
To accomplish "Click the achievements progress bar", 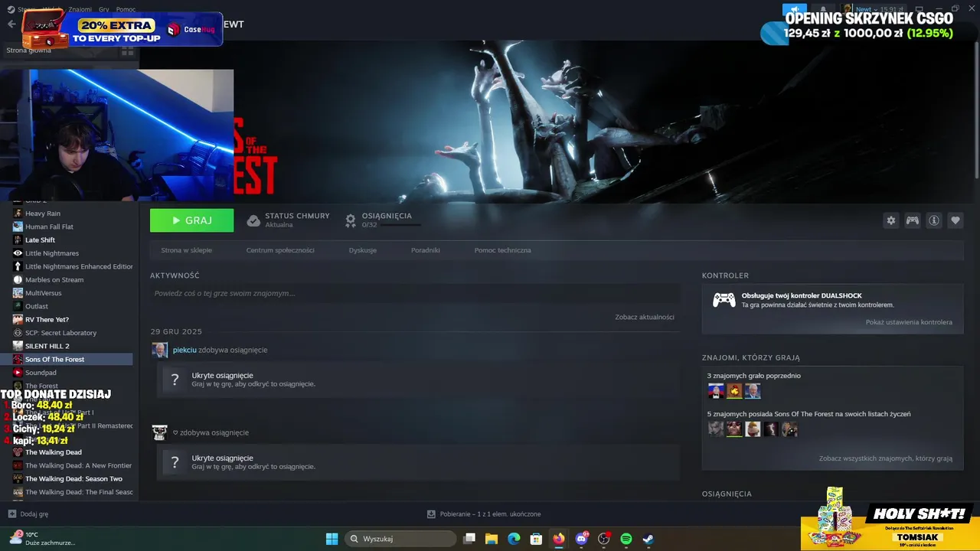I will click(401, 225).
